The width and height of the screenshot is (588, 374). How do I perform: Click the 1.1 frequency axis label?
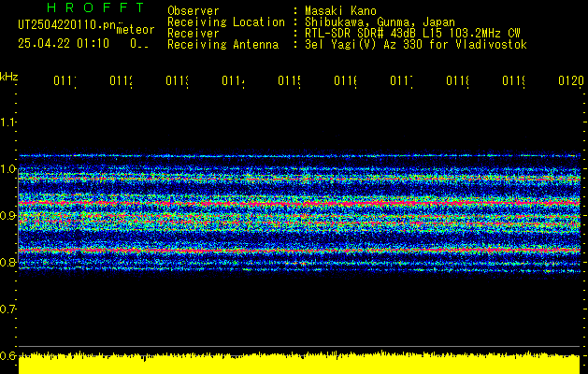[x=7, y=122]
